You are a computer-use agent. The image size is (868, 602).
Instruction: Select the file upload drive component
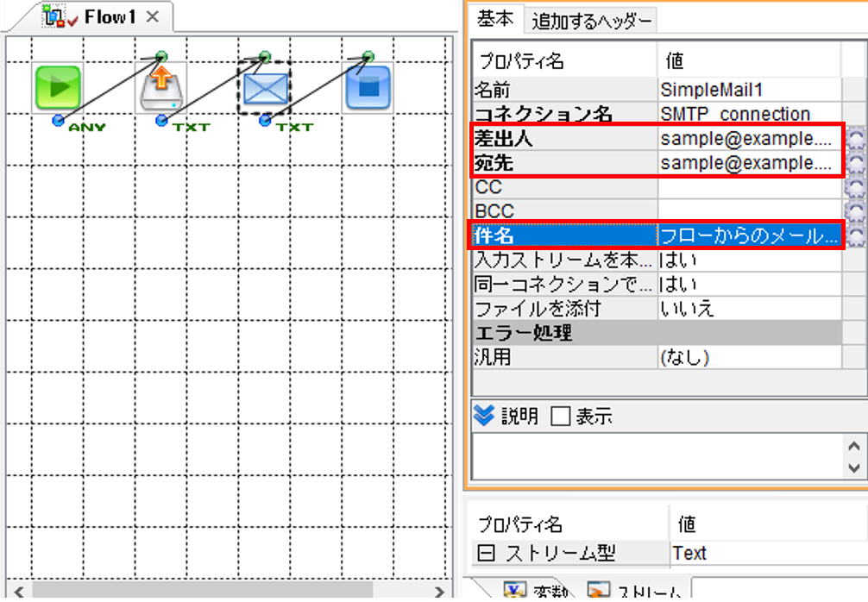161,88
